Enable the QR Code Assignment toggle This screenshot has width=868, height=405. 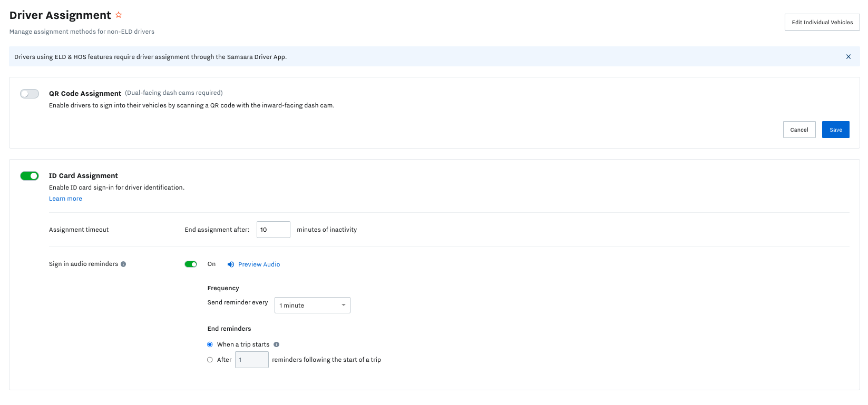click(x=30, y=94)
